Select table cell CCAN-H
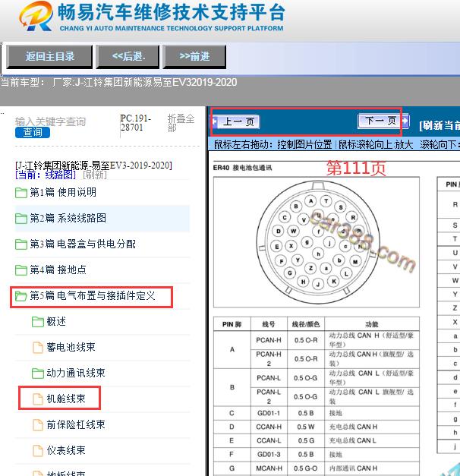 (x=269, y=427)
